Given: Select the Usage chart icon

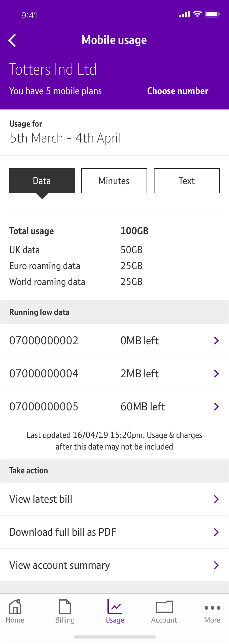Looking at the screenshot, I should pos(114,607).
